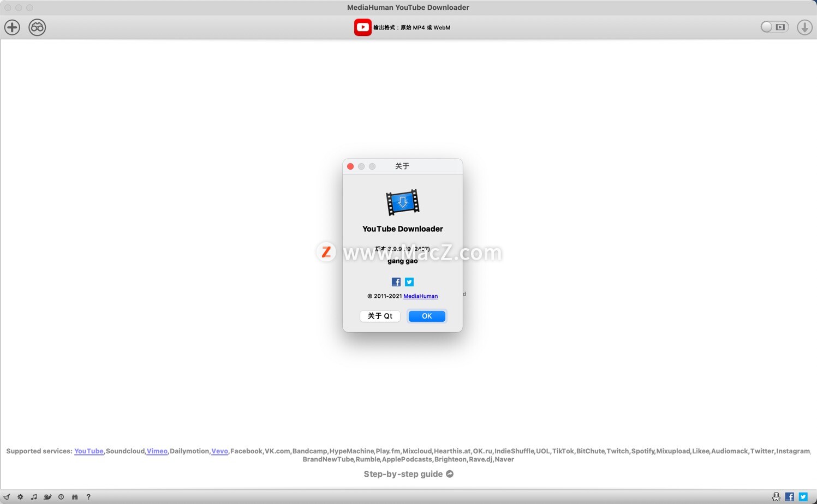Click the arrow icon next to Step-by-step guide

(x=450, y=474)
